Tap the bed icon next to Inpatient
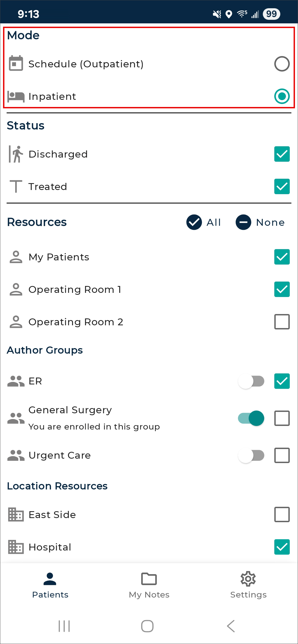The image size is (298, 644). pyautogui.click(x=16, y=97)
